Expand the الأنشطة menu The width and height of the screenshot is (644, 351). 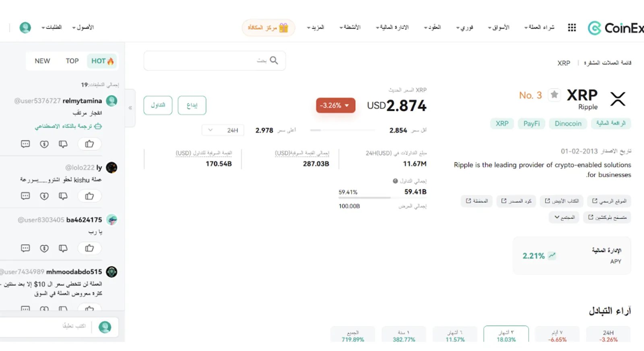point(350,27)
